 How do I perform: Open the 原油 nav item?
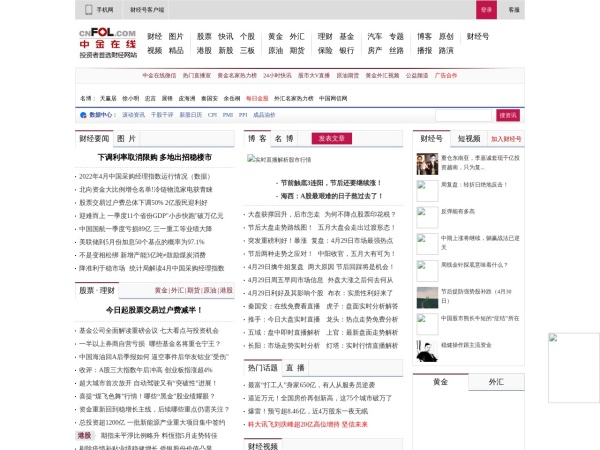(x=276, y=51)
